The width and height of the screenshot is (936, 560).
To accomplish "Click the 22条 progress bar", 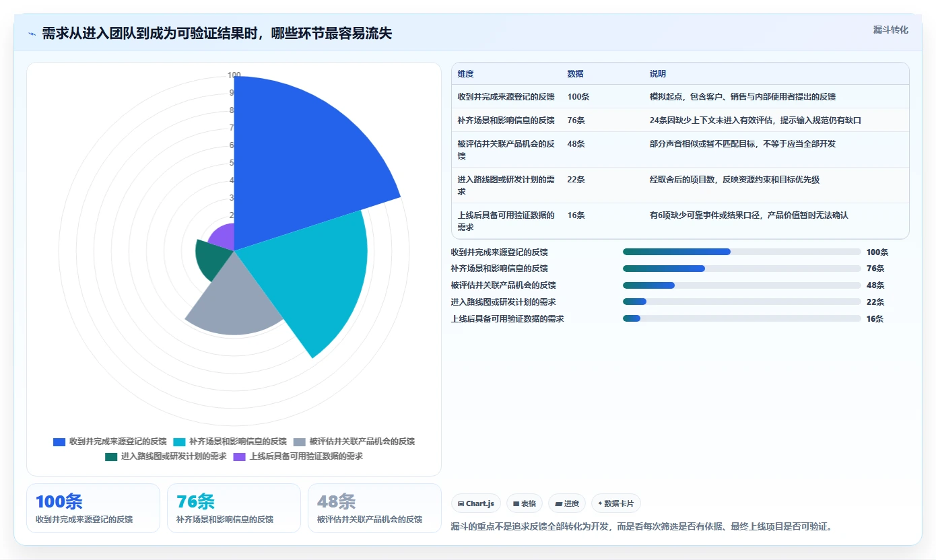I will point(742,302).
